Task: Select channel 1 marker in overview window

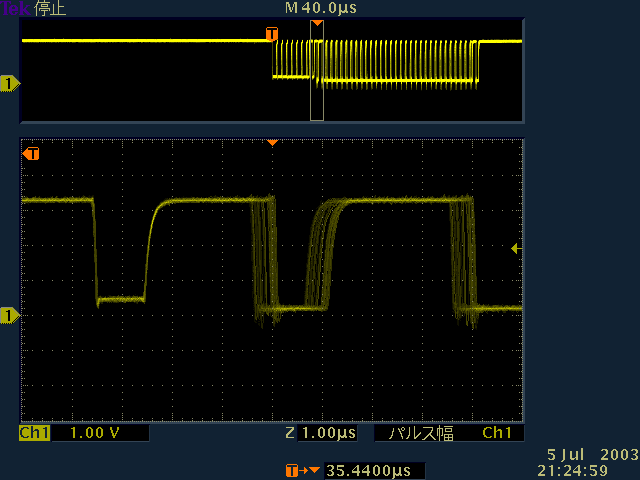Action: click(x=9, y=83)
